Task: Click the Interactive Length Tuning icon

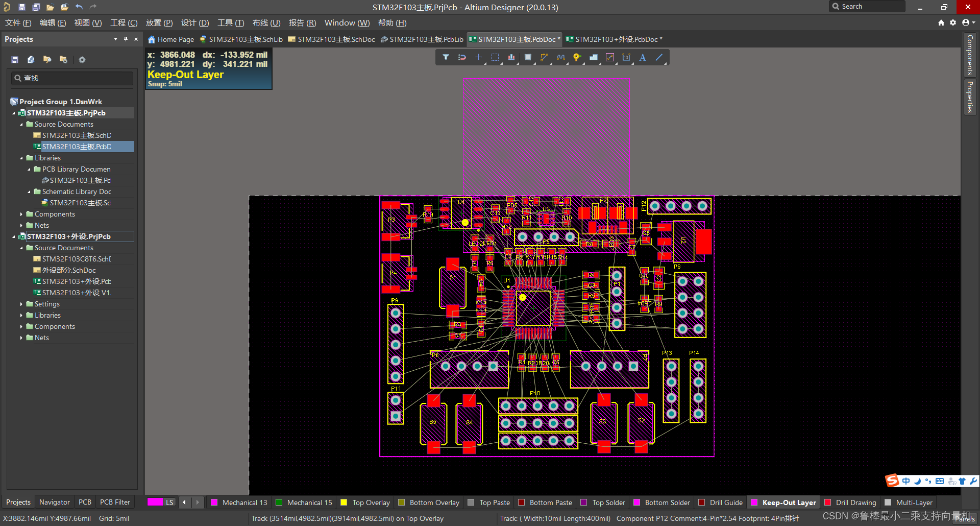Action: 560,57
